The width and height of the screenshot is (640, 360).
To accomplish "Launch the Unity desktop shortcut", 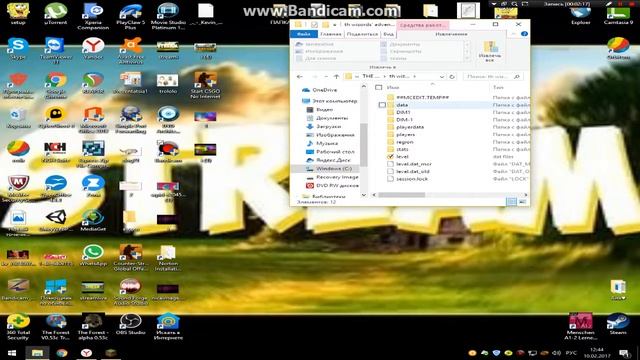I will (x=56, y=221).
